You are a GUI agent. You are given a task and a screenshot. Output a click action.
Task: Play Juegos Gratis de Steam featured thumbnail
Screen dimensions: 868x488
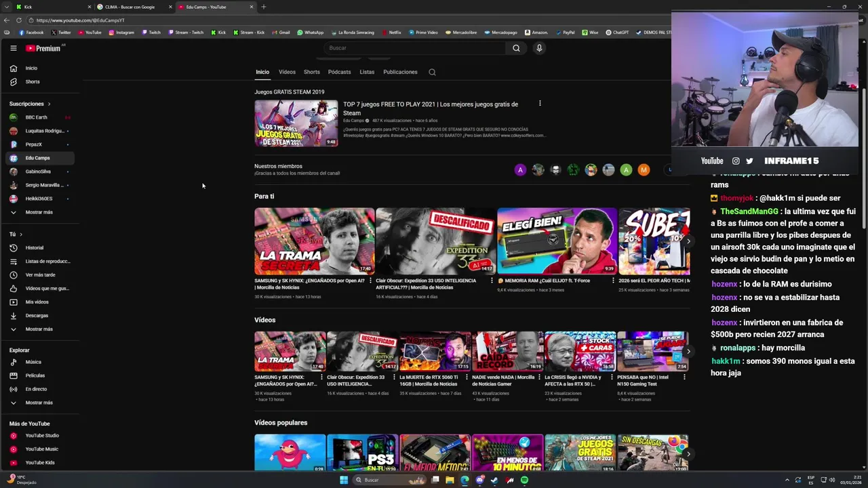tap(296, 123)
